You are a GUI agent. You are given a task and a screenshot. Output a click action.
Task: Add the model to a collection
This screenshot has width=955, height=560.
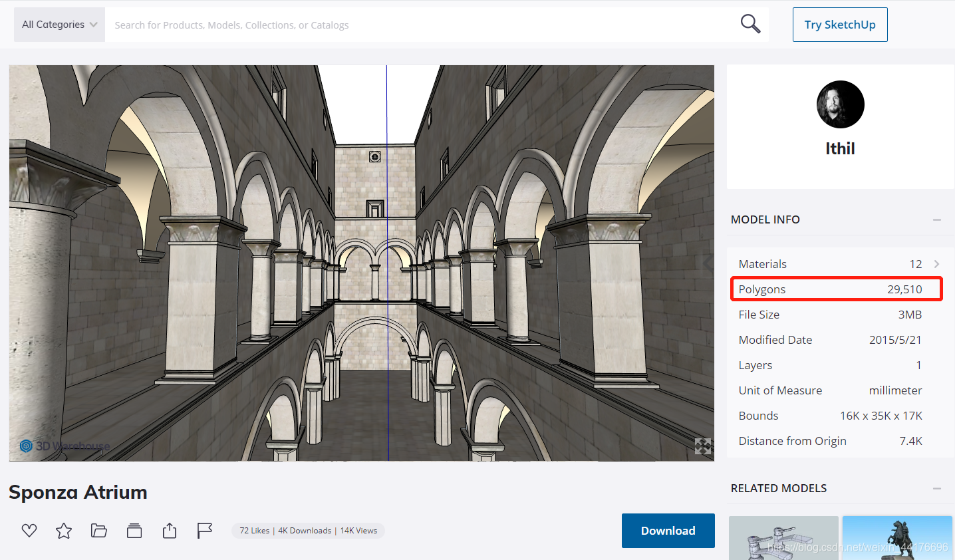point(134,530)
